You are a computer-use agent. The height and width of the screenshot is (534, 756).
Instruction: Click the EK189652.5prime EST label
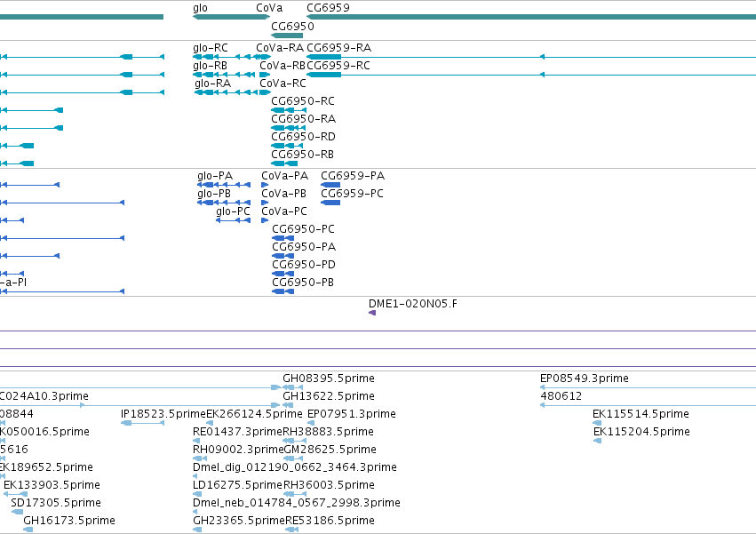(x=46, y=467)
